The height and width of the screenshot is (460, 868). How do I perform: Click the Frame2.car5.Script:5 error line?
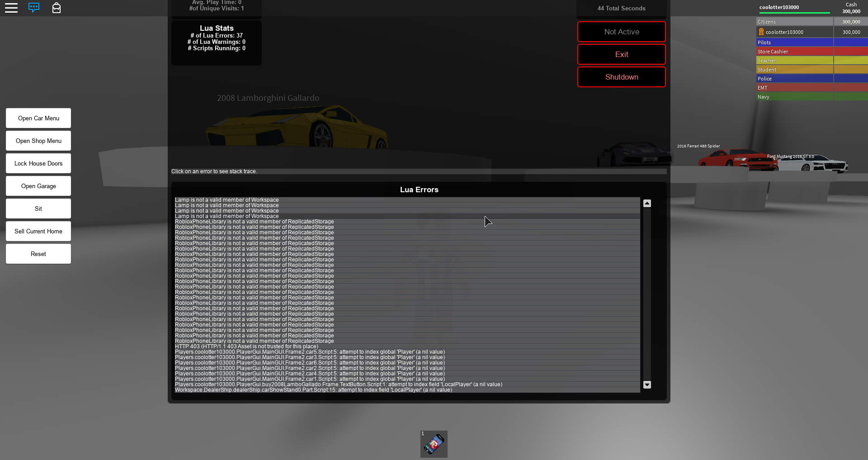[x=407, y=352]
